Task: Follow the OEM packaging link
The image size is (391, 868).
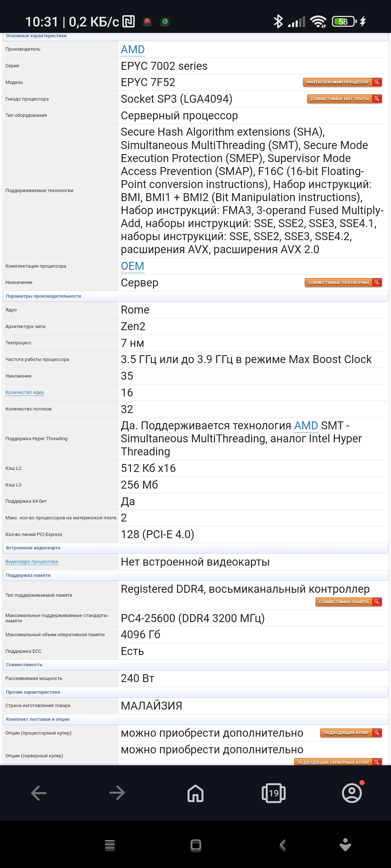Action: [x=133, y=266]
